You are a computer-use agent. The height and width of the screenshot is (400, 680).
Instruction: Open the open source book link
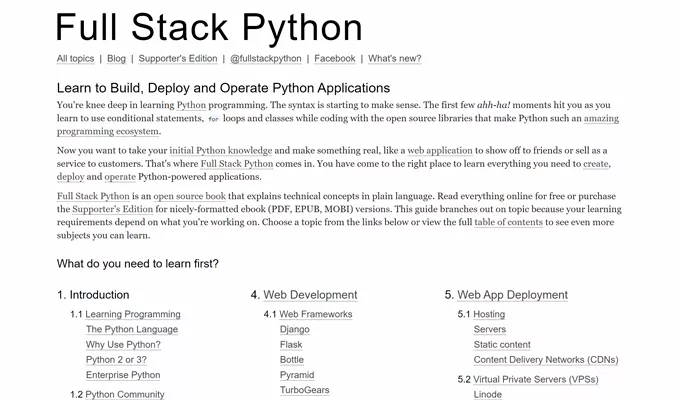(190, 196)
